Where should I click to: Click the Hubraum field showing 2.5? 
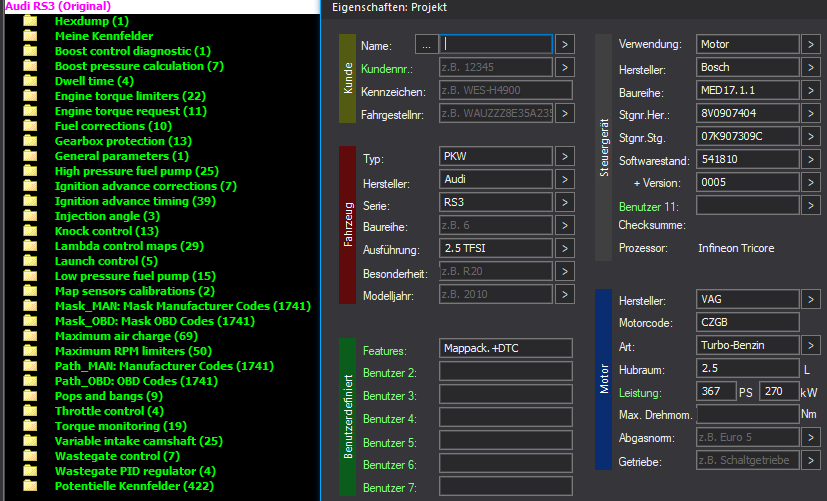point(747,368)
